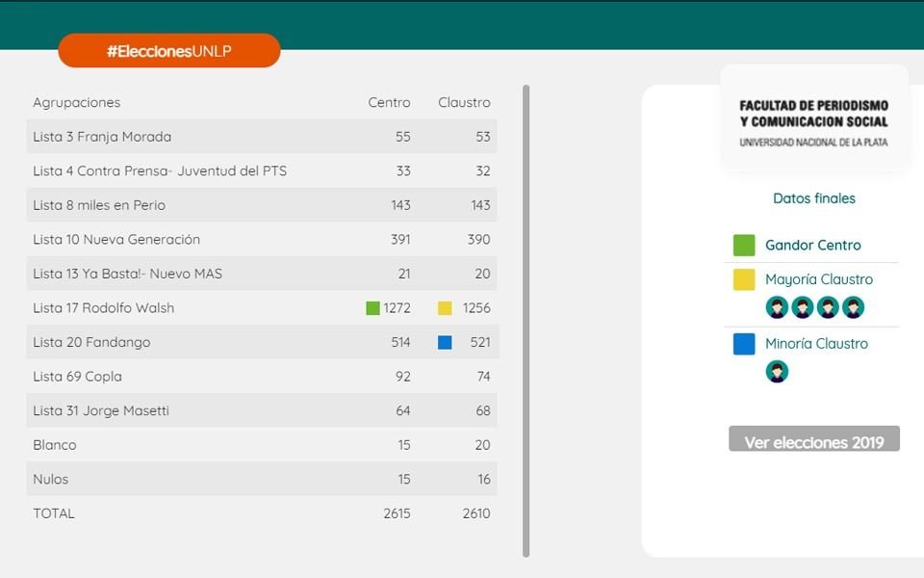Click third avatar under Mayoría Claustro
The width and height of the screenshot is (924, 578).
(828, 307)
